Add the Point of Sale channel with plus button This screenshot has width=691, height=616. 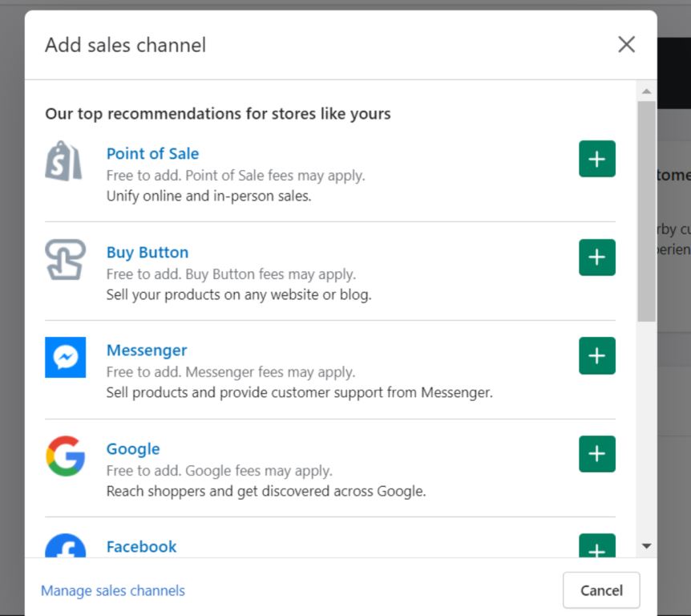pos(597,159)
